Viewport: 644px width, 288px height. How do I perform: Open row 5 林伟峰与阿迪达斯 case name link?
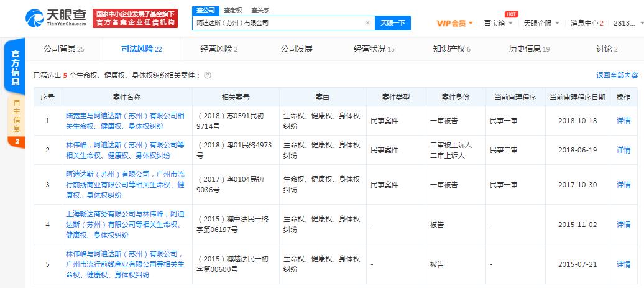(x=125, y=264)
